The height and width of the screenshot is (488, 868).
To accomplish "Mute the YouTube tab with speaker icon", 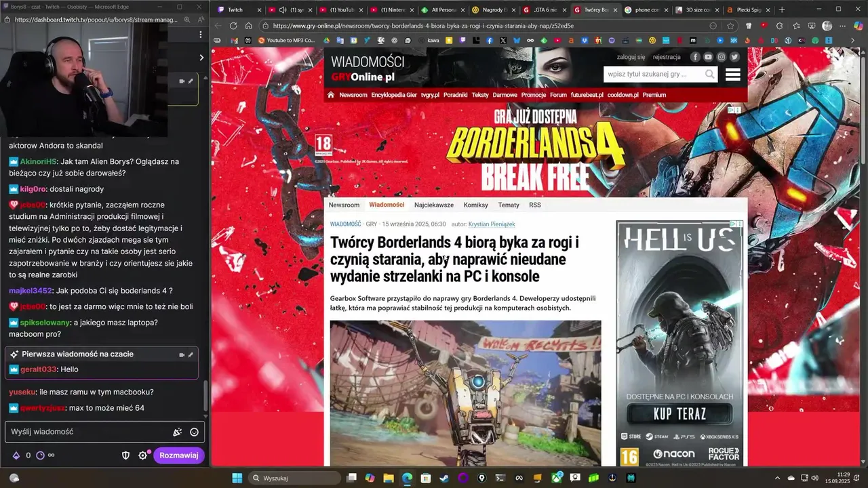I will pos(282,10).
